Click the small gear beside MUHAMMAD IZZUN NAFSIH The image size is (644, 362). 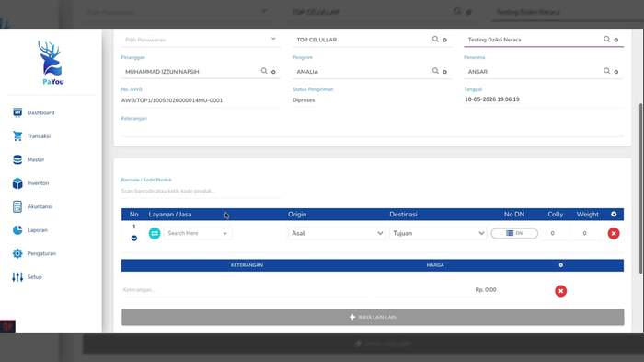[x=273, y=72]
